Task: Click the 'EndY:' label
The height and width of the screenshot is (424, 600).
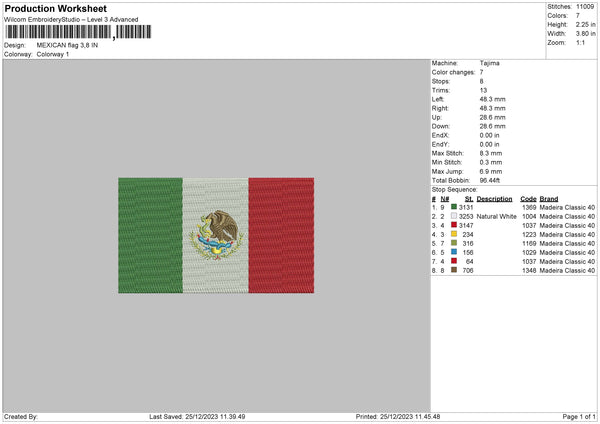Action: coord(440,144)
